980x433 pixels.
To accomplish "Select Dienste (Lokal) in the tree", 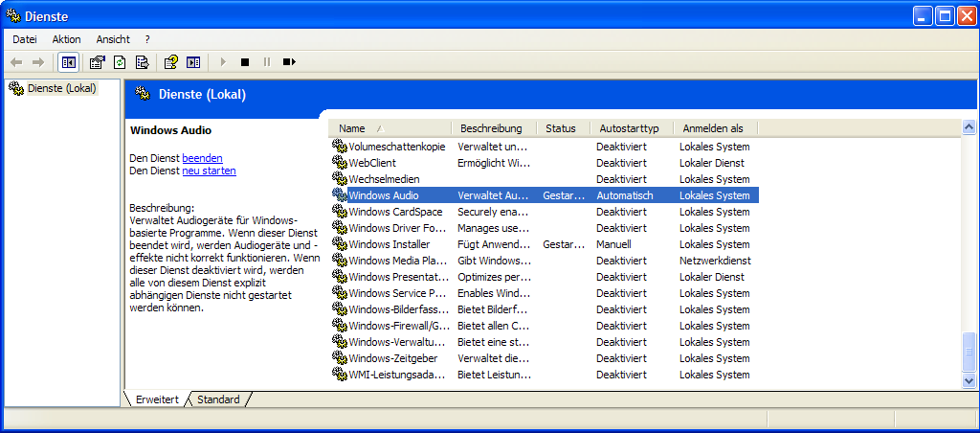I will (62, 88).
